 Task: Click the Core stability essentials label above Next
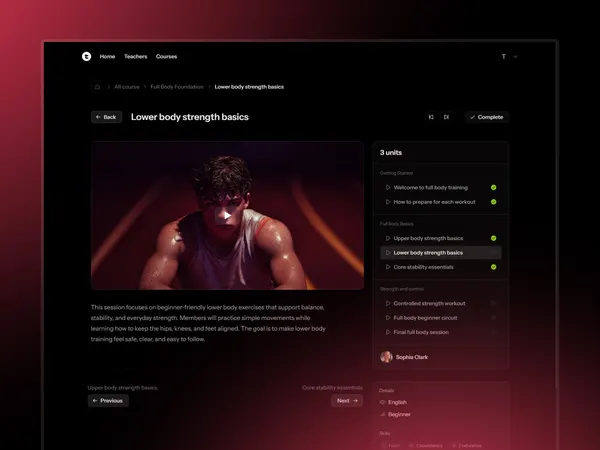pos(332,388)
